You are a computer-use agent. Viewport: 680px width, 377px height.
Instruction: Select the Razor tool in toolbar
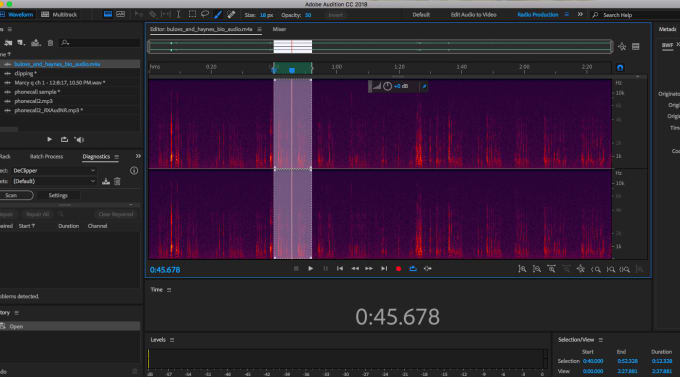[152, 14]
